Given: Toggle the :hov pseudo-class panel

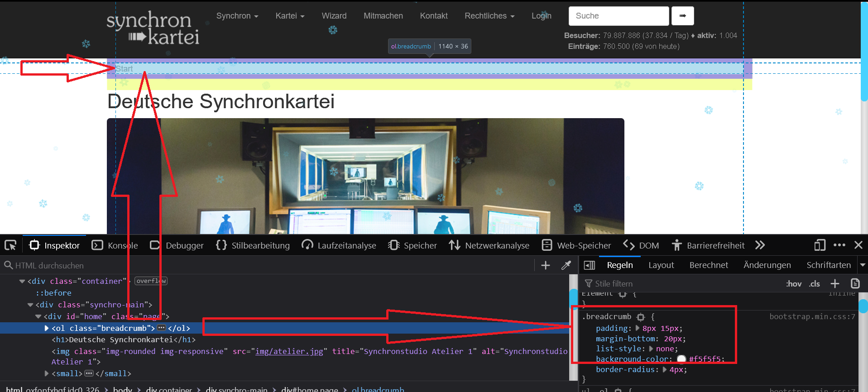Looking at the screenshot, I should point(794,284).
